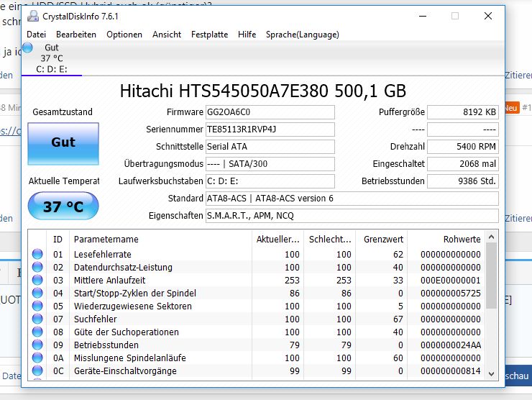Click status orb for Wiederzugewiesene Sektoren row
The width and height of the screenshot is (532, 400).
click(37, 306)
